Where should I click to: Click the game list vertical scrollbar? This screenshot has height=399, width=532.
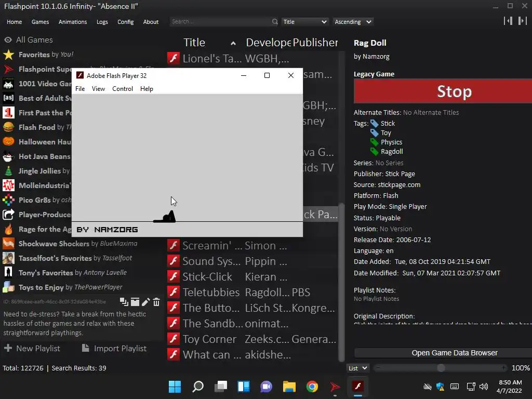pyautogui.click(x=341, y=282)
